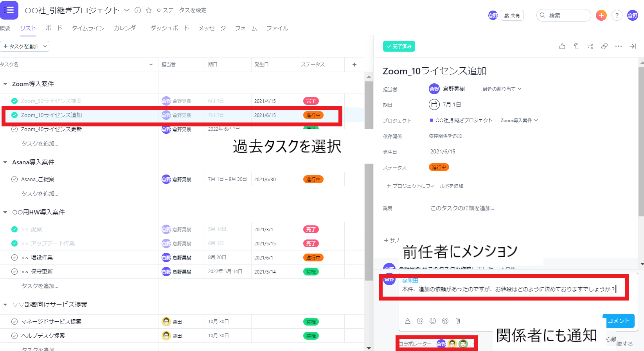644x351 pixels.
Task: Switch to the カレンダー tab
Action: tap(127, 28)
